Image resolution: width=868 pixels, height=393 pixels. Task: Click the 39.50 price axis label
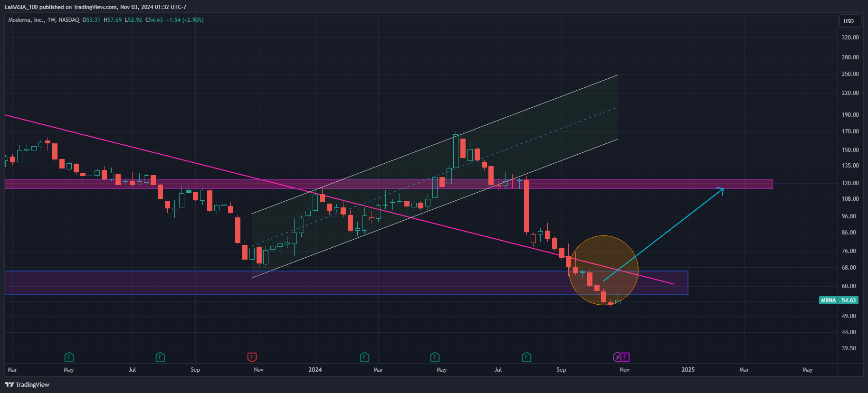point(849,348)
